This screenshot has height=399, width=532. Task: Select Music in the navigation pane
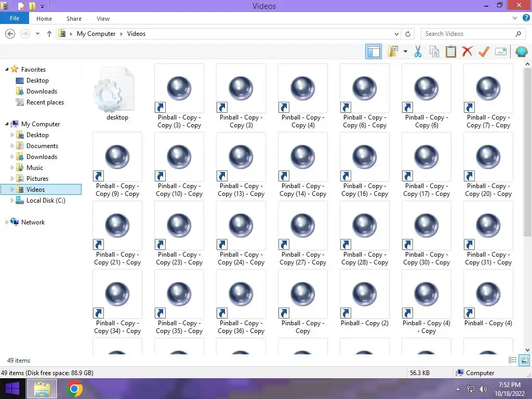point(35,168)
